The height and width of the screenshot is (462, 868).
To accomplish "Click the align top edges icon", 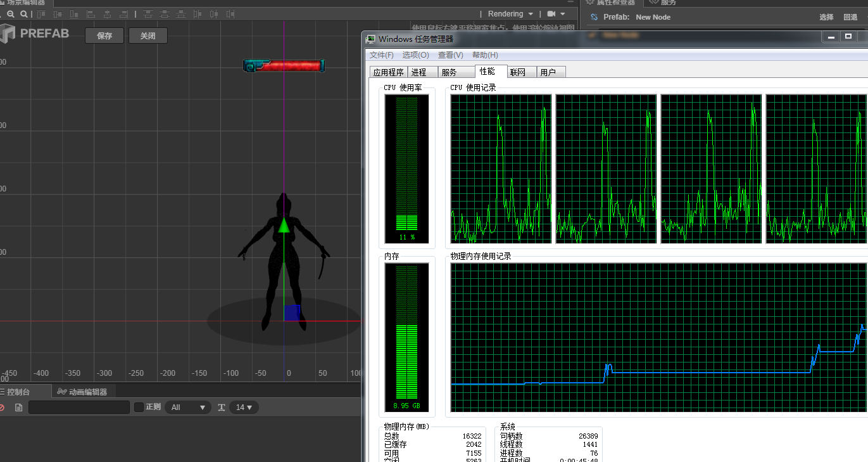I will point(42,14).
